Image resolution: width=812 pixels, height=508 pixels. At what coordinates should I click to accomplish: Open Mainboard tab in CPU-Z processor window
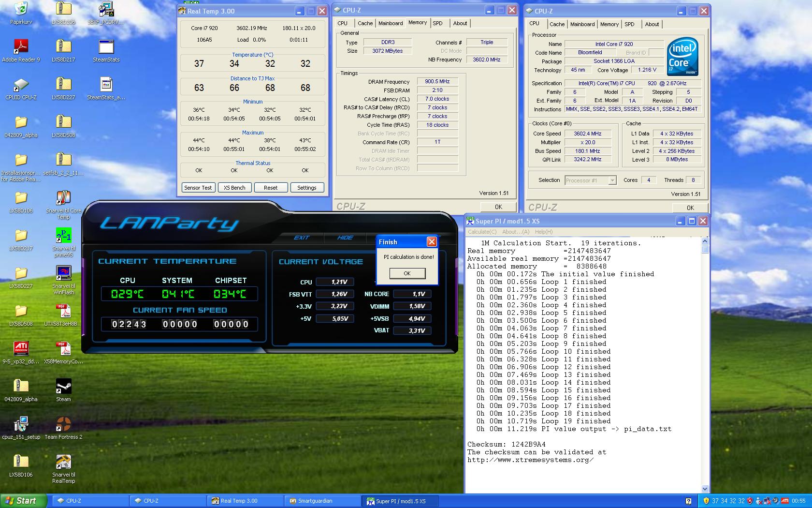click(x=582, y=24)
